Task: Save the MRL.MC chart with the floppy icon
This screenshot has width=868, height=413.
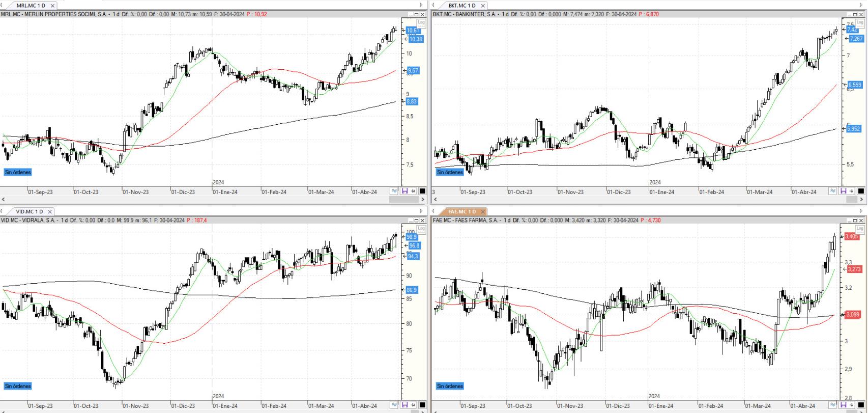Action: [405, 191]
